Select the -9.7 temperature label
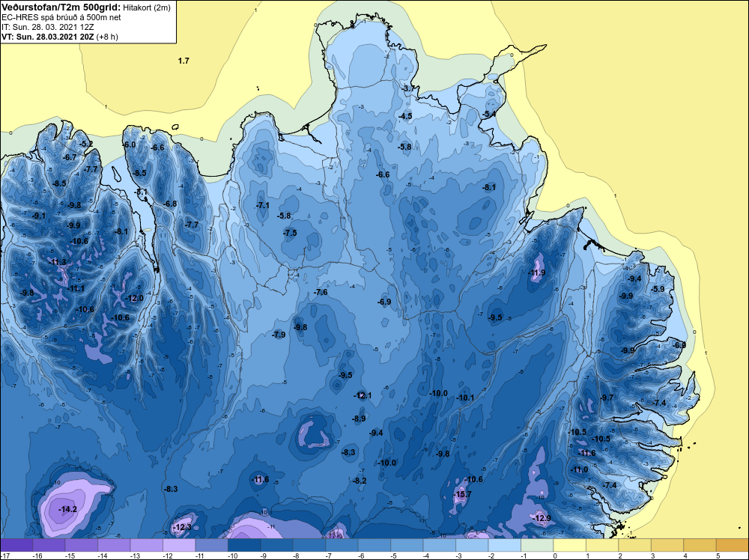 pos(607,398)
